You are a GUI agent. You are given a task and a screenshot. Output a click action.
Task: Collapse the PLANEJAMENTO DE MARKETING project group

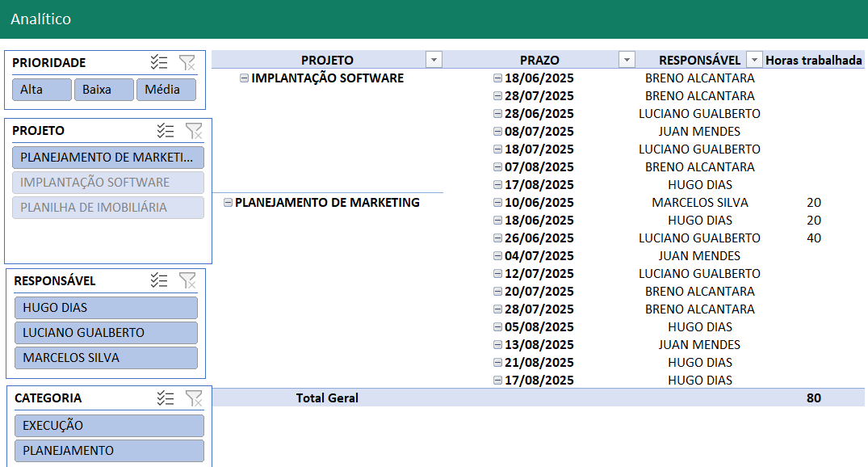[228, 203]
